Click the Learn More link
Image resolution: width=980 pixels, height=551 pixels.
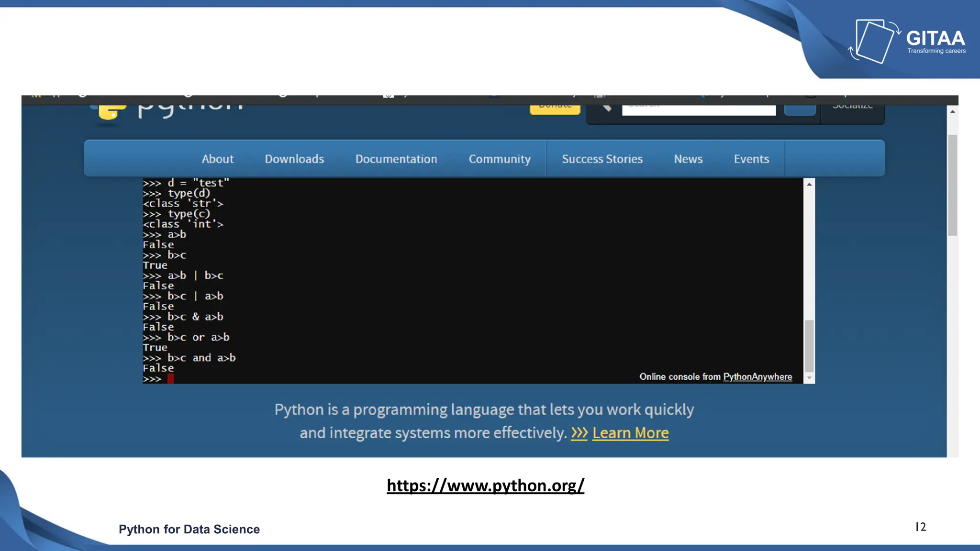coord(630,433)
